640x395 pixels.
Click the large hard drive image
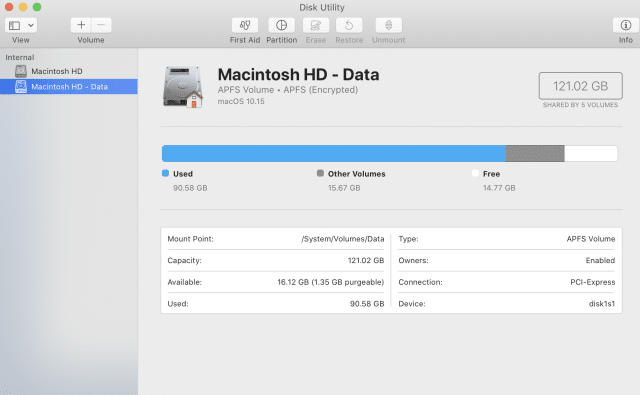183,87
